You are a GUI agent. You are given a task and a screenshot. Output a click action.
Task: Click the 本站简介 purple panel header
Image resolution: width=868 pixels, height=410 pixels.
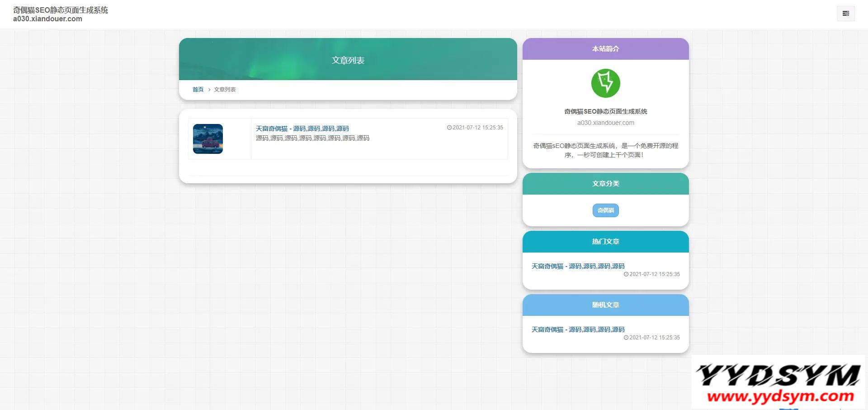(x=605, y=49)
